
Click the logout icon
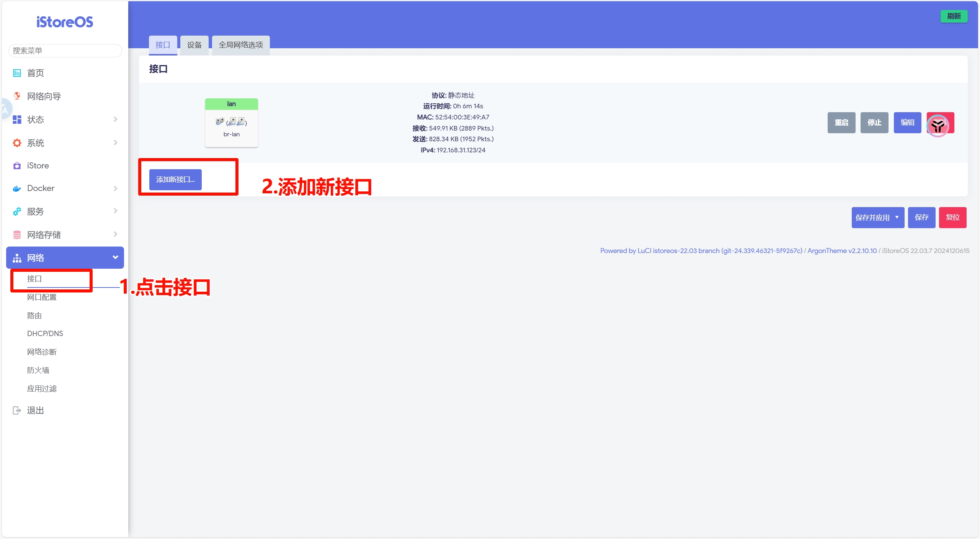tap(17, 410)
